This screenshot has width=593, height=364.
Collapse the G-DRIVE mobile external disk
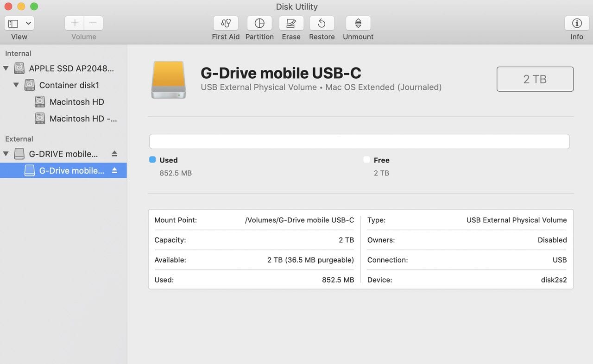(x=6, y=154)
